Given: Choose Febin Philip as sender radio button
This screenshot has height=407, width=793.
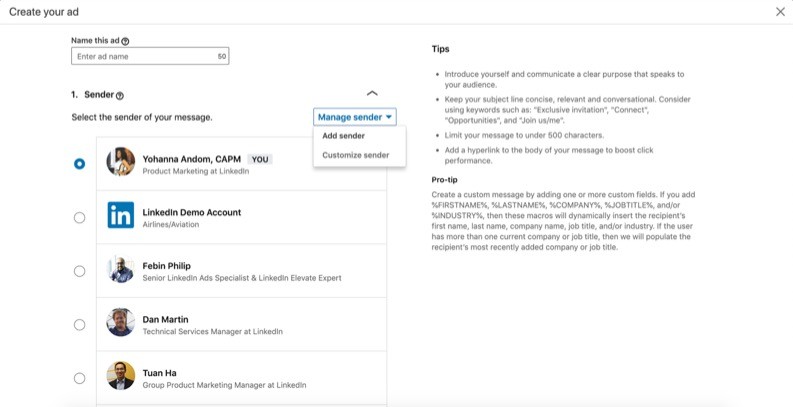Looking at the screenshot, I should 80,271.
